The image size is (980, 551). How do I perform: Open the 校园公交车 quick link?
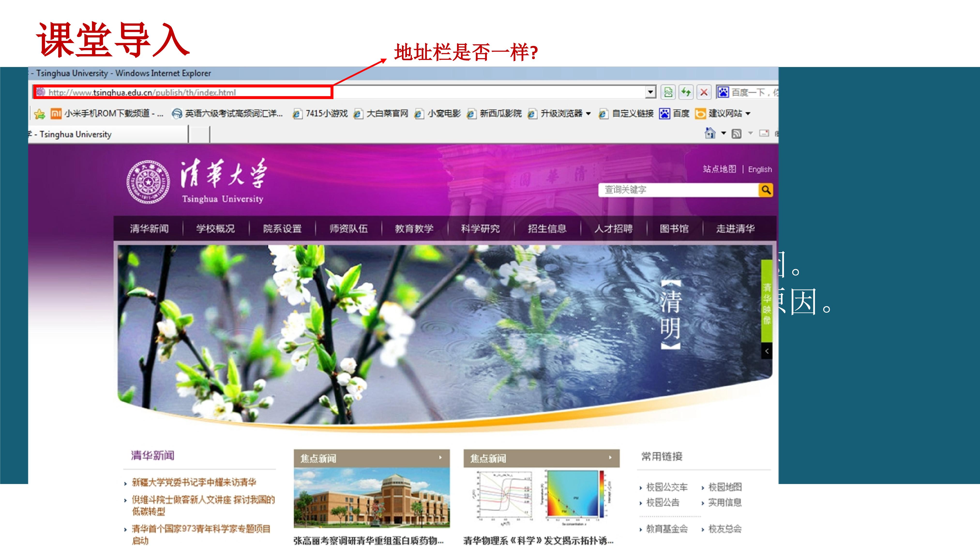pos(667,487)
